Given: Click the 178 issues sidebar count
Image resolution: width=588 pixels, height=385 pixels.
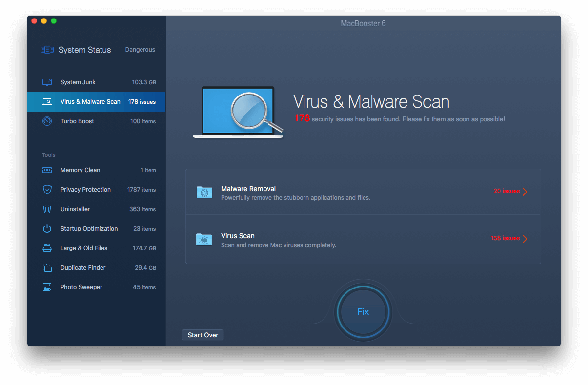Looking at the screenshot, I should pyautogui.click(x=142, y=102).
